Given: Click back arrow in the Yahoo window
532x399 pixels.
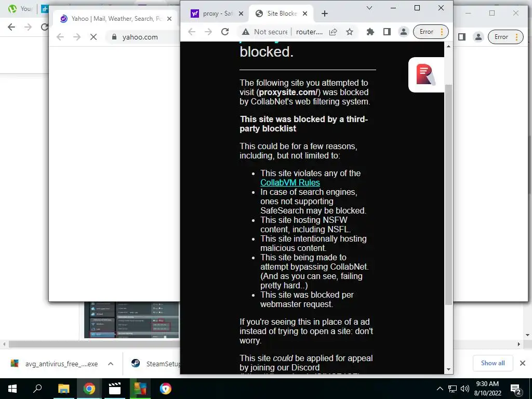Looking at the screenshot, I should tap(60, 37).
